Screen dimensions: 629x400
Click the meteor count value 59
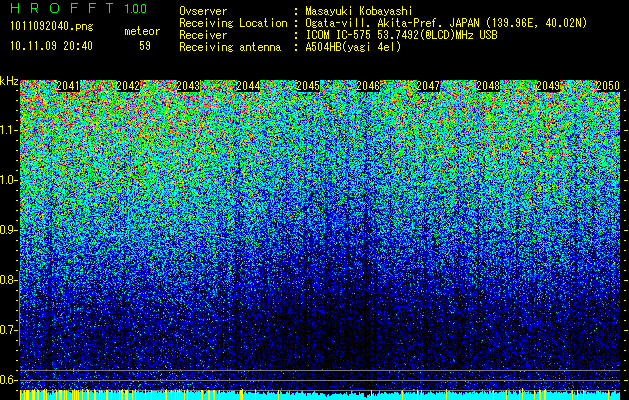145,46
